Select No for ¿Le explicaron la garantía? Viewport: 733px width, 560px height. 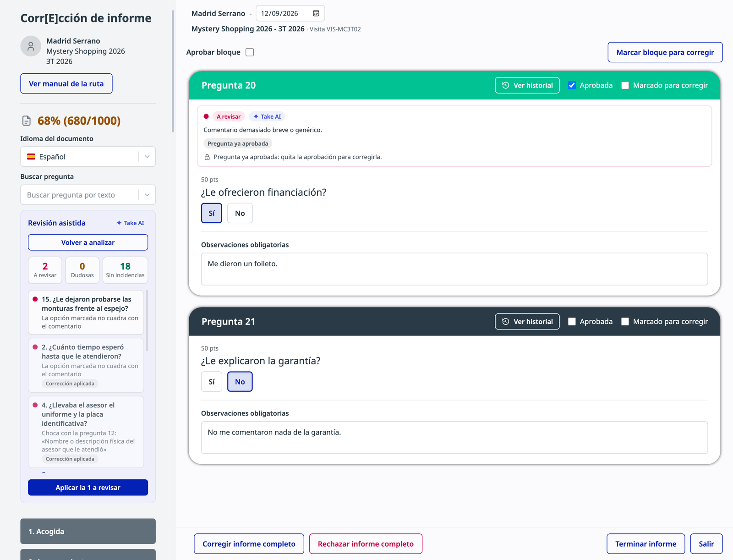tap(240, 382)
